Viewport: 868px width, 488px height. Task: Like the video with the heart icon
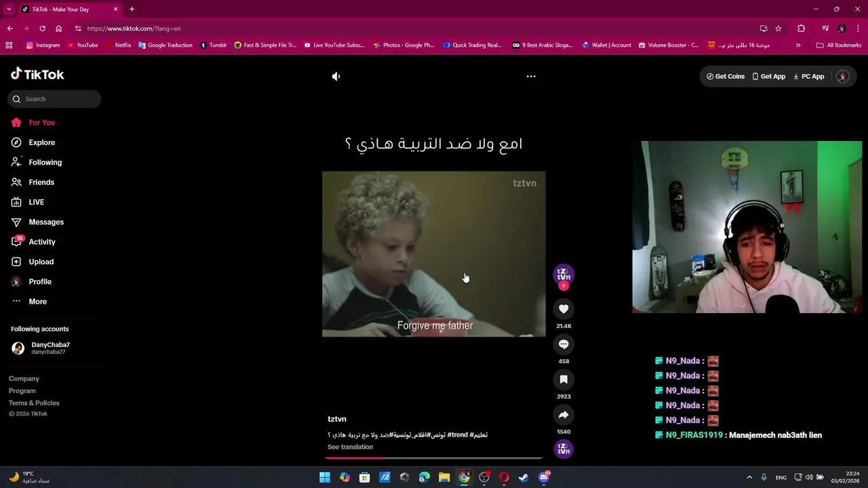pyautogui.click(x=564, y=309)
